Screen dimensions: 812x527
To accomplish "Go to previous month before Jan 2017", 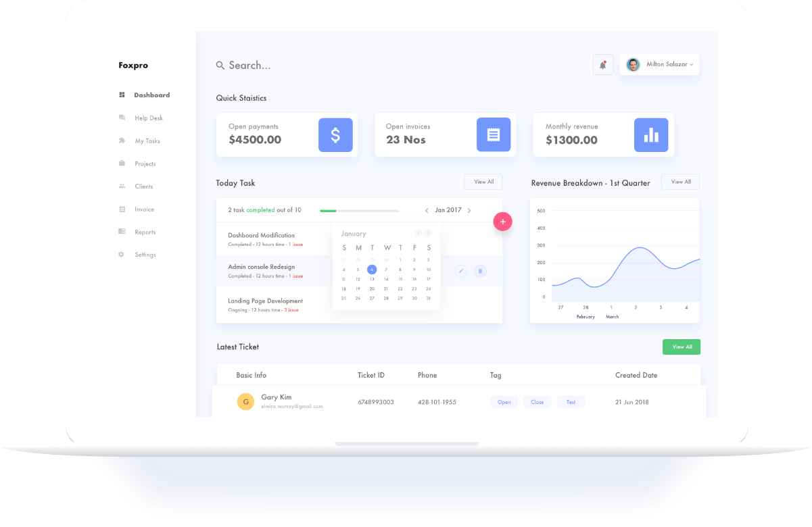I will 427,211.
